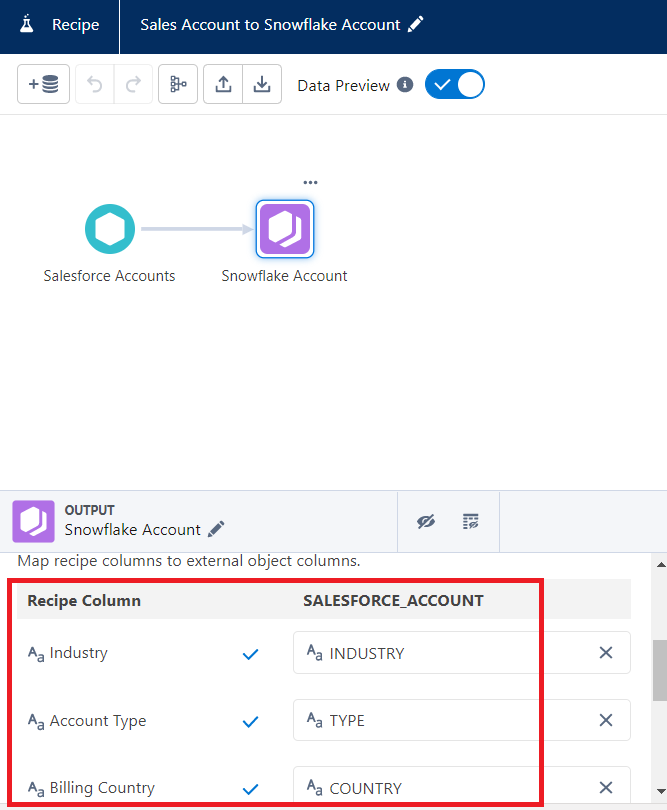The image size is (667, 810).
Task: Undo the last action
Action: pos(95,84)
